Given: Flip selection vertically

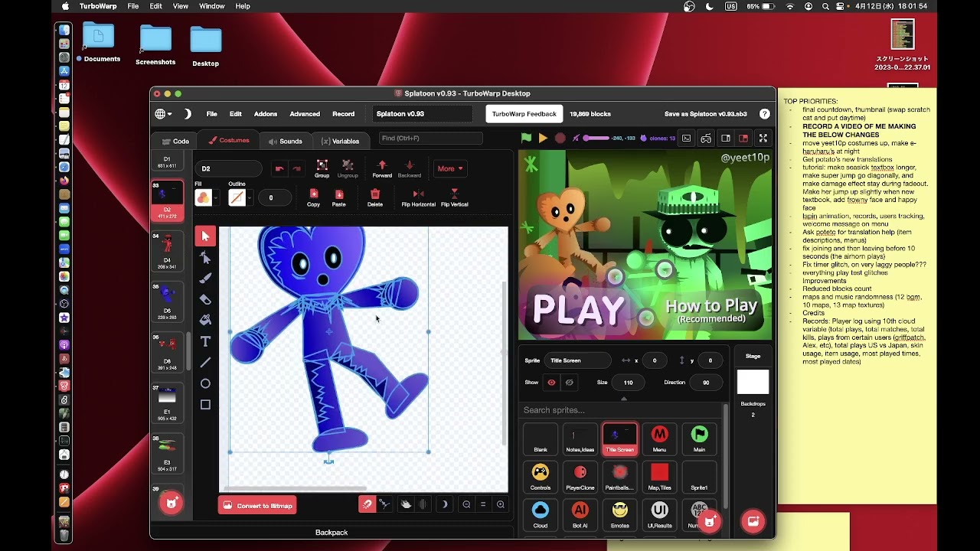Looking at the screenshot, I should [455, 198].
